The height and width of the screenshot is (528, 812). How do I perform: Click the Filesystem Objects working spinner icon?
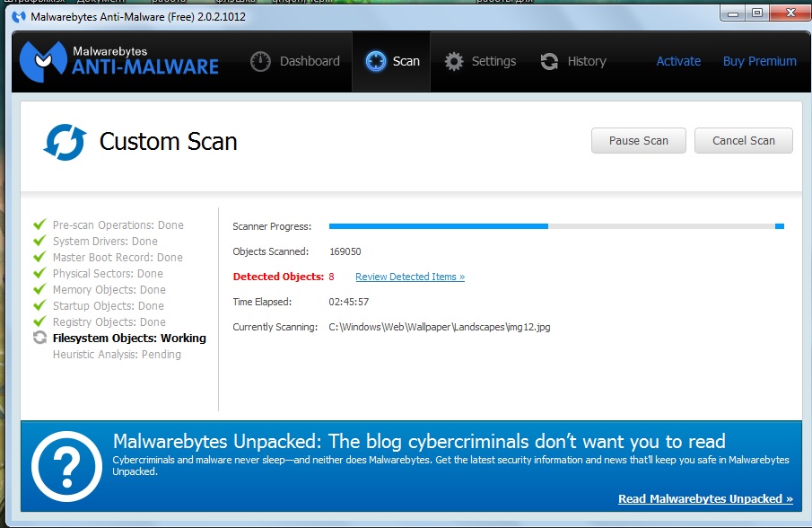(39, 338)
